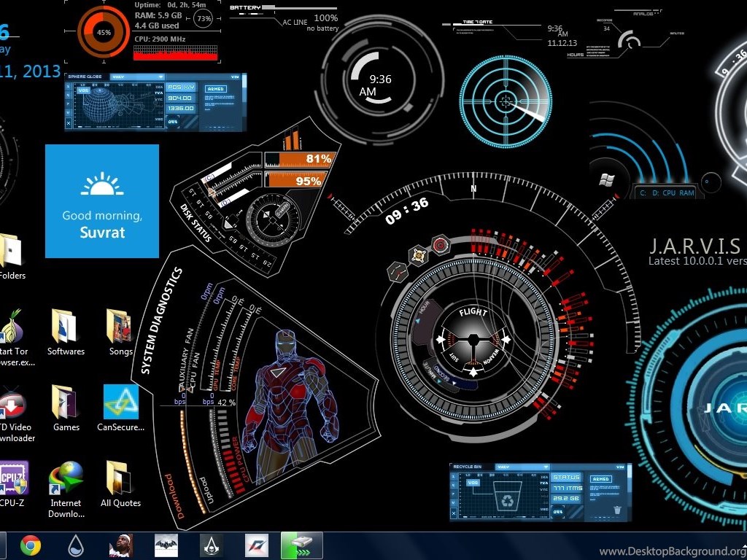Screen dimensions: 747x560
Task: Click the battery level bar
Action: [299, 7]
